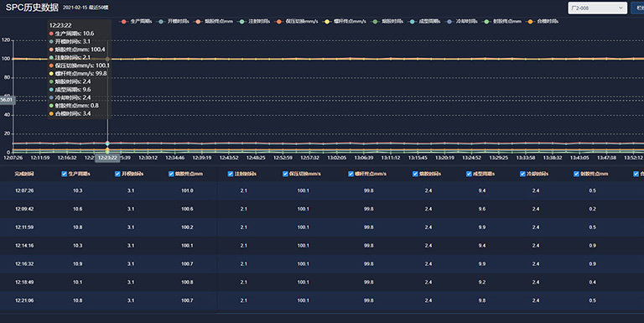Click the 2021-02-15 最近50模 subtitle
644x323 pixels.
(x=86, y=8)
